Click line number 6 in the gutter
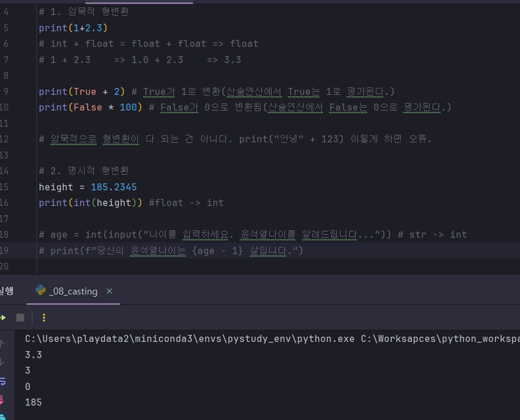This screenshot has height=420, width=520. point(6,44)
